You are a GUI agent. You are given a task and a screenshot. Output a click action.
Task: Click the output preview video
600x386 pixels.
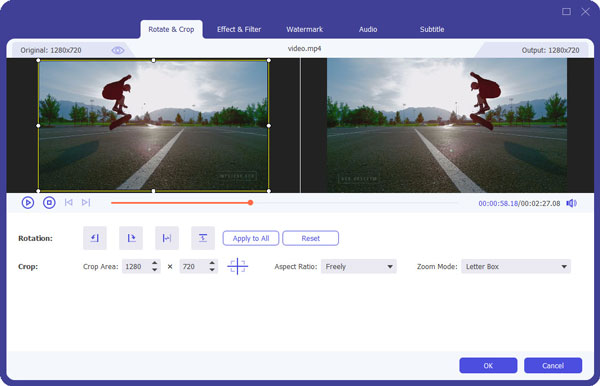click(x=447, y=125)
